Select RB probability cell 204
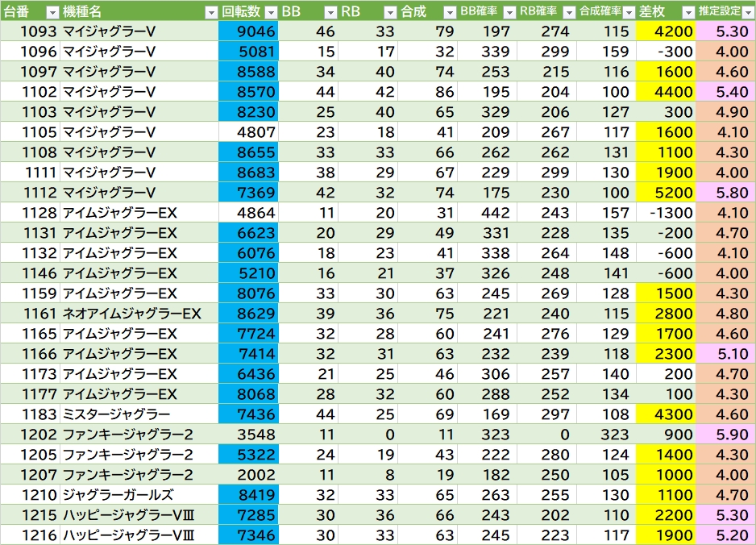Viewport: 756px width, 545px height. click(546, 92)
